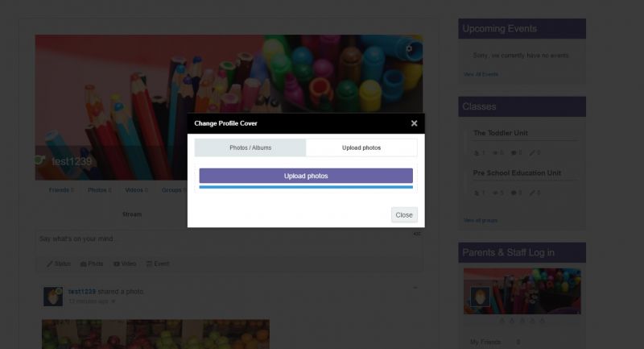Image resolution: width=644 pixels, height=349 pixels.
Task: Click the cover image in Parents & Staff panel
Action: point(522,291)
